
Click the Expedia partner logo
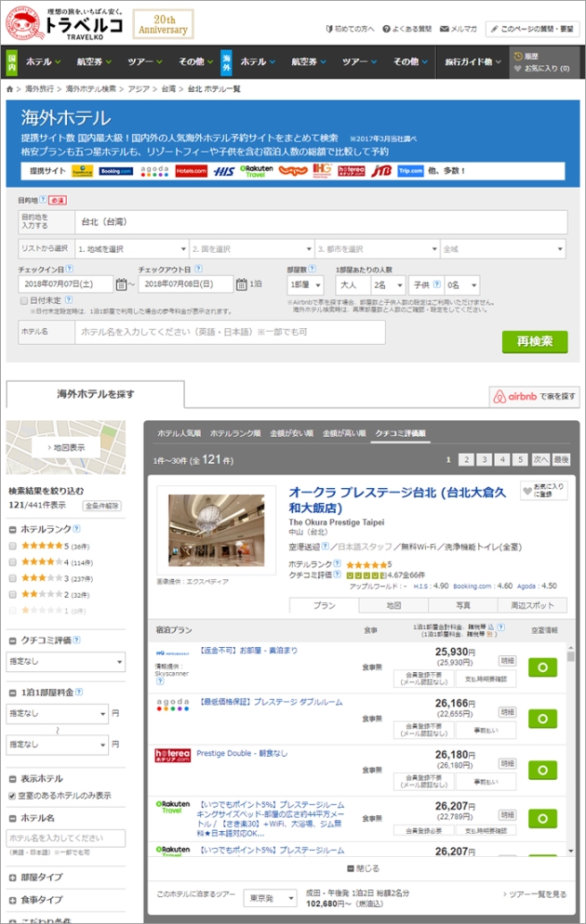(83, 171)
